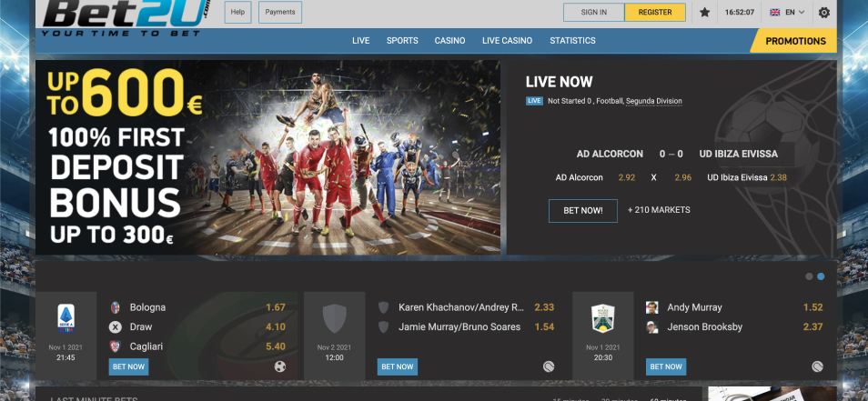Select Andy Murray odds 1.52
Viewport: 868px width, 401px height.
[812, 307]
